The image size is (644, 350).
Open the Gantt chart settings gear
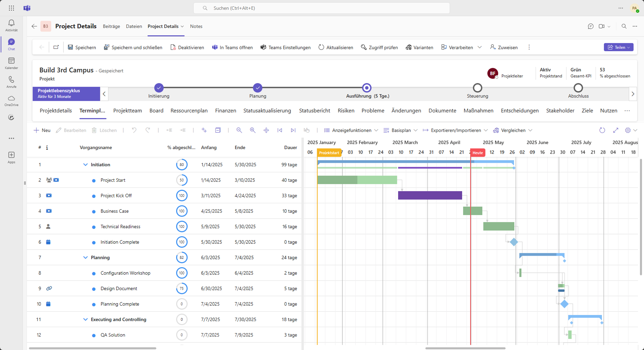pos(627,130)
